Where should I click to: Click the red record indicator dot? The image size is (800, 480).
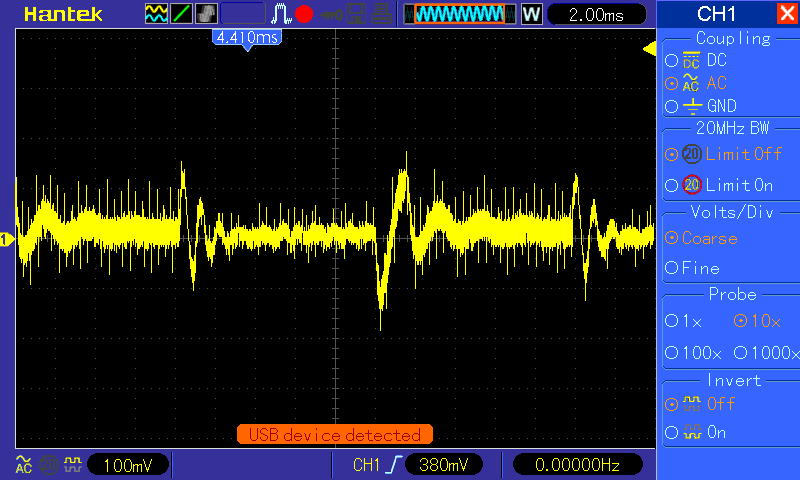304,14
